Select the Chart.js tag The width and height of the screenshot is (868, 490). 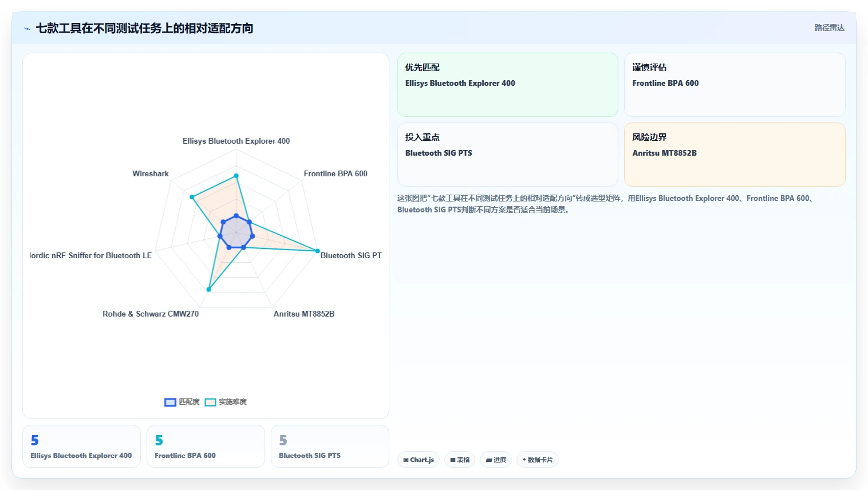pyautogui.click(x=419, y=460)
